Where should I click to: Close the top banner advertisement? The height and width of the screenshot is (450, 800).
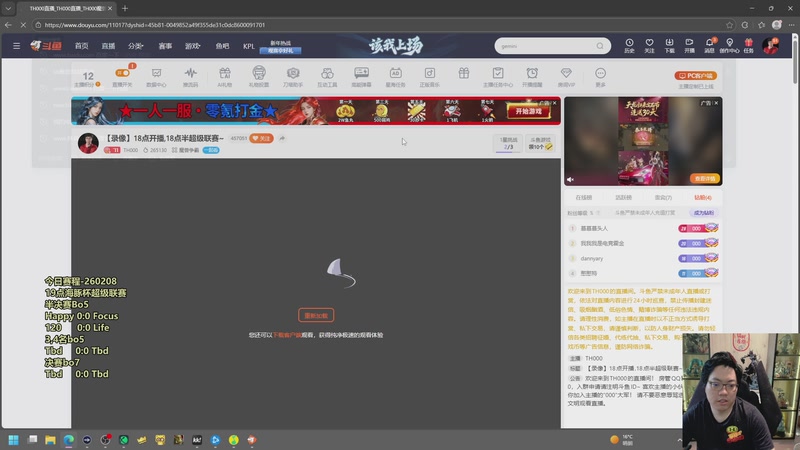click(x=555, y=103)
